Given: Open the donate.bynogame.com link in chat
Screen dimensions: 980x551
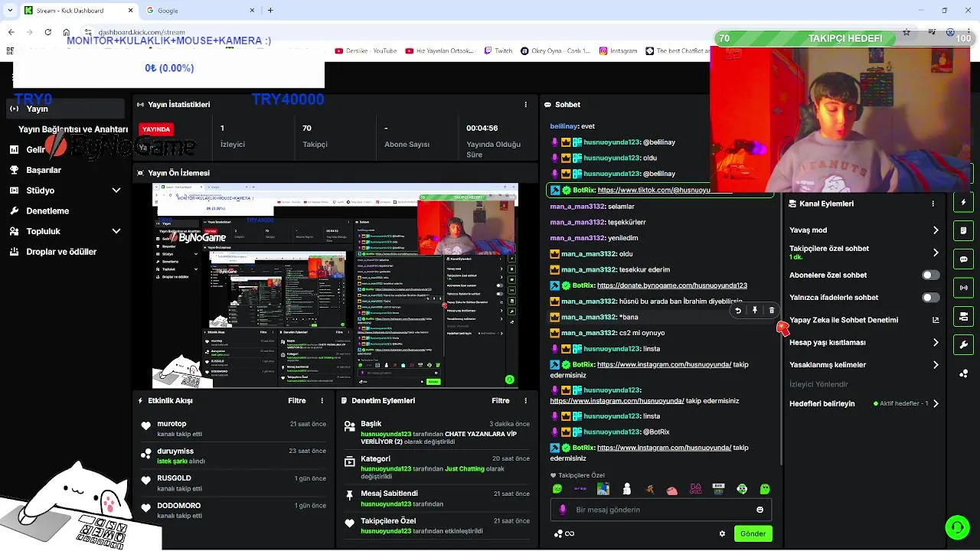Looking at the screenshot, I should coord(671,285).
